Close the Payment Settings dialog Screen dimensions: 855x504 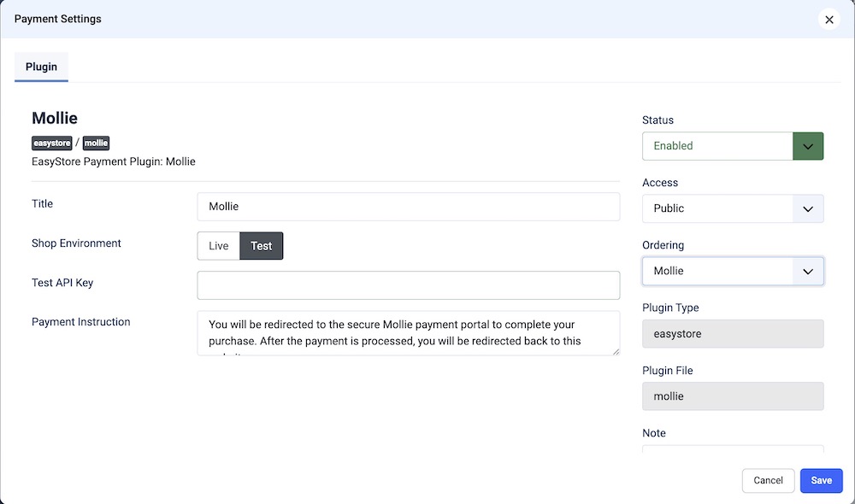828,20
